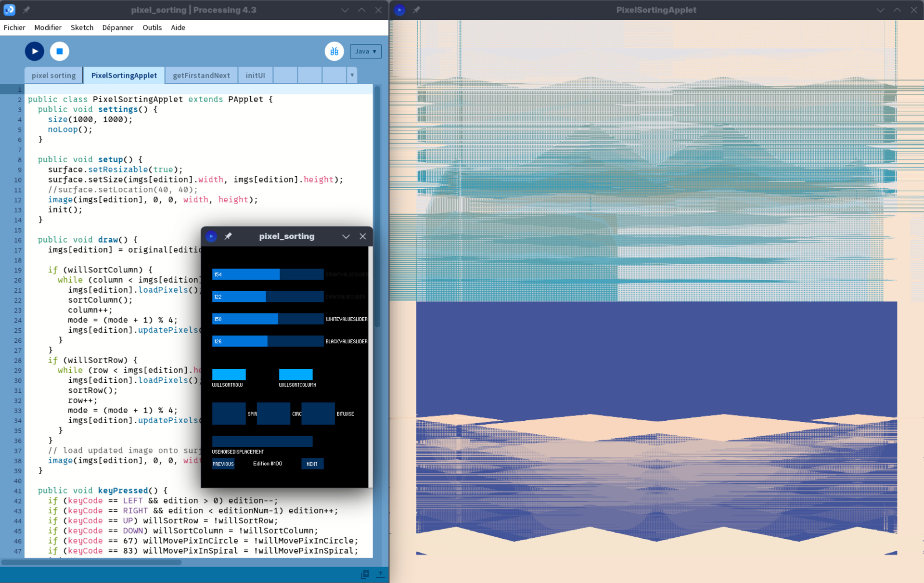Toggle the WILLSORTROW switch

[x=229, y=375]
